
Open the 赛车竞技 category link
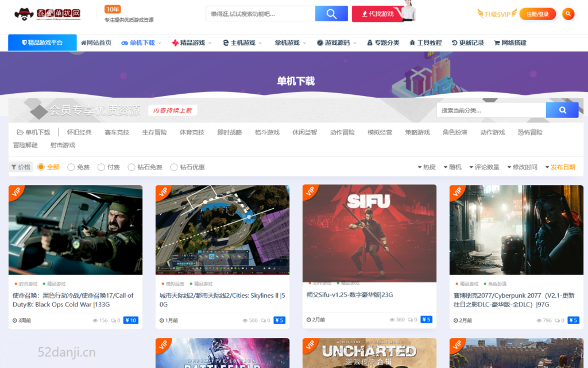point(117,132)
